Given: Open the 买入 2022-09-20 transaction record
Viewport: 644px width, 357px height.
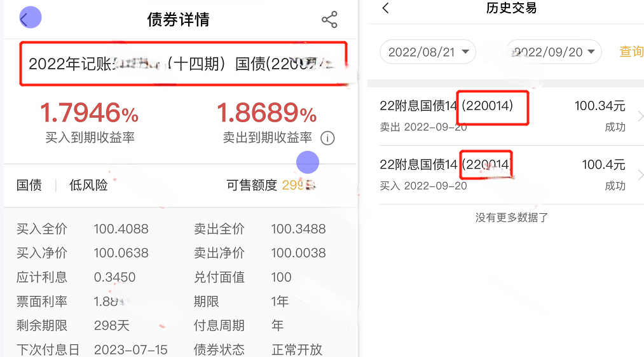Looking at the screenshot, I should [502, 175].
